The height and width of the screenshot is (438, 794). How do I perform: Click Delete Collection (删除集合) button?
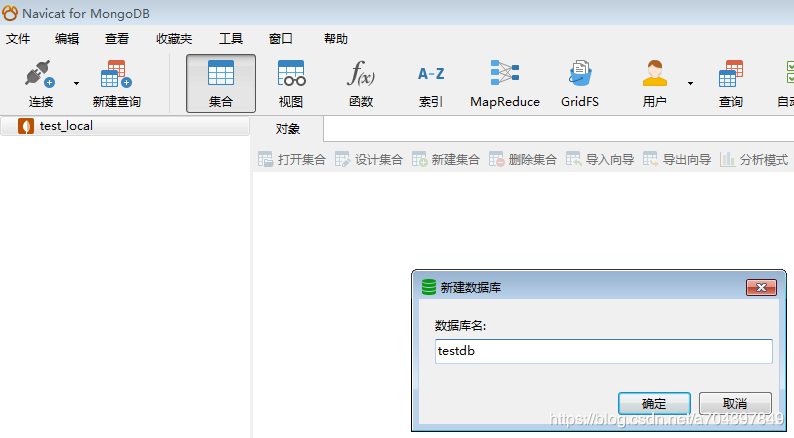(523, 160)
